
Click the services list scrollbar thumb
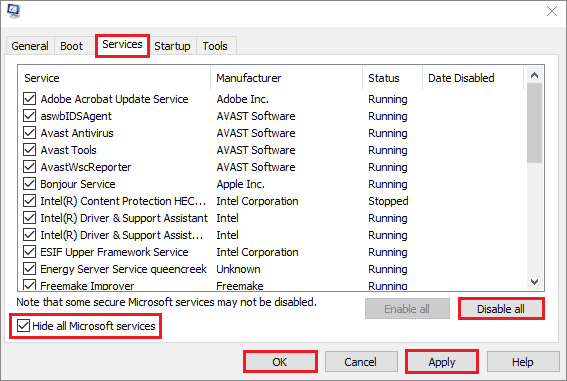pyautogui.click(x=534, y=123)
